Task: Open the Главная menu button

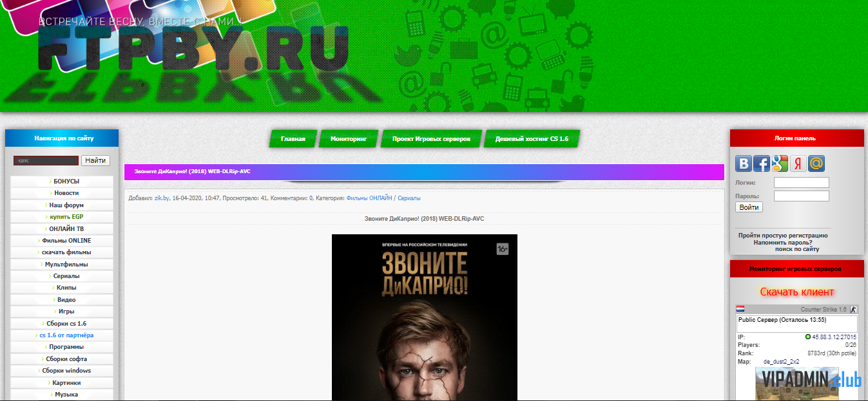Action: click(293, 138)
